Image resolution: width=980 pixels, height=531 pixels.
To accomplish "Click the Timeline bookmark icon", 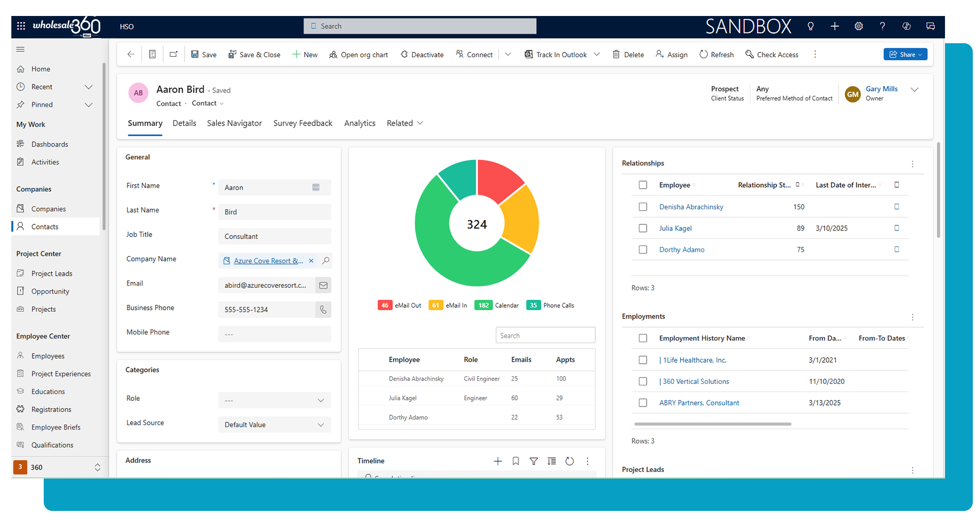I will (x=515, y=461).
